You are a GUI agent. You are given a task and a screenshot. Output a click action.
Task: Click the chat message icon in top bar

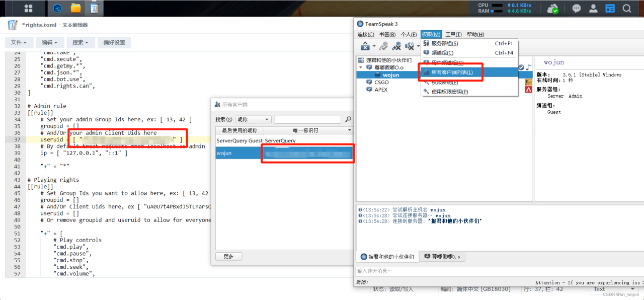(577, 8)
